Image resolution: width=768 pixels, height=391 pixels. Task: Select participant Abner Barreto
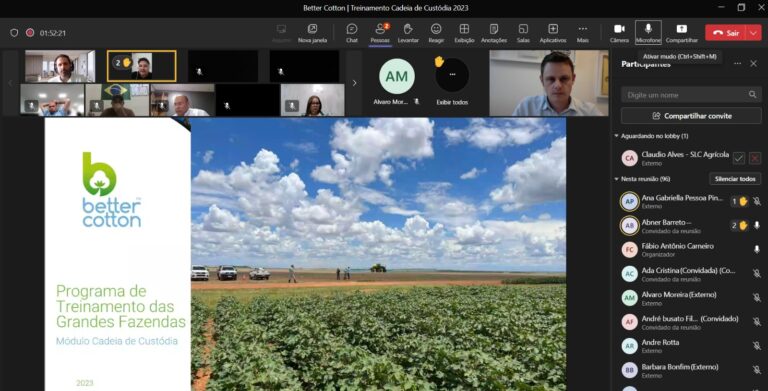[x=691, y=225]
